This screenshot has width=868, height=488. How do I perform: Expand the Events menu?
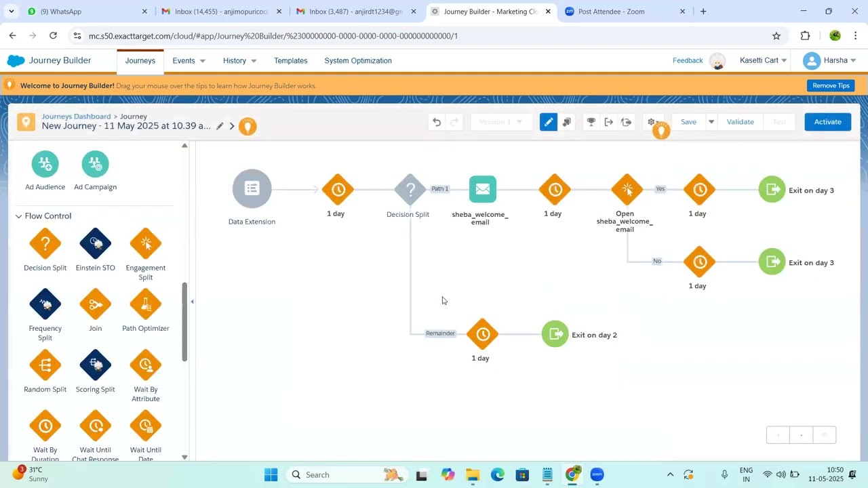coord(189,61)
